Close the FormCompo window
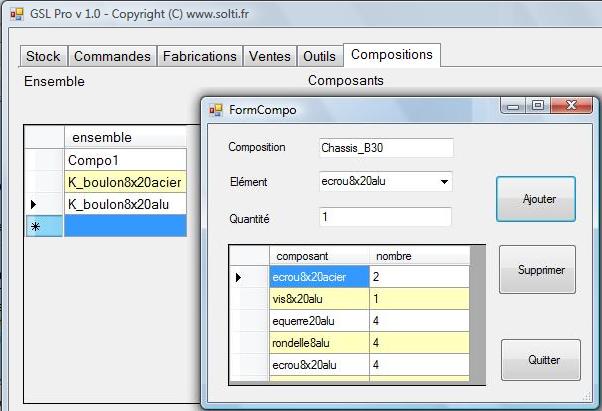602x411 pixels. click(x=571, y=106)
